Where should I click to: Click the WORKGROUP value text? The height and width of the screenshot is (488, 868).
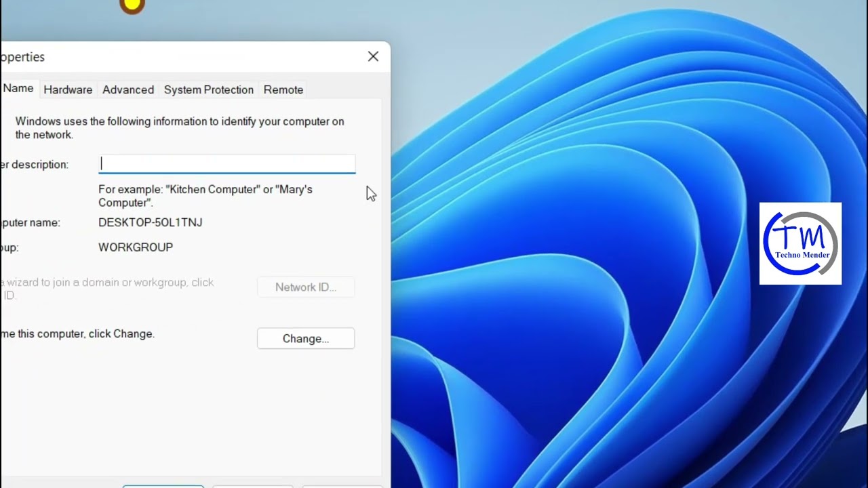[x=136, y=247]
